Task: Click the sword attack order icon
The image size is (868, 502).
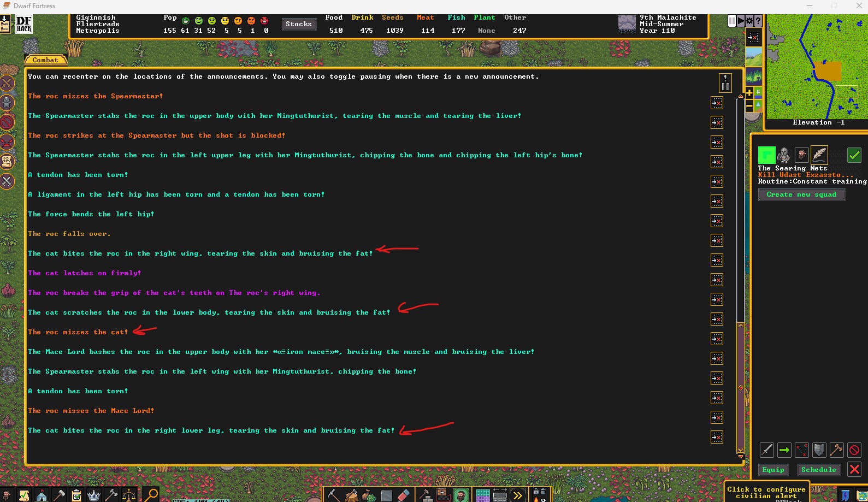Action: tap(767, 450)
